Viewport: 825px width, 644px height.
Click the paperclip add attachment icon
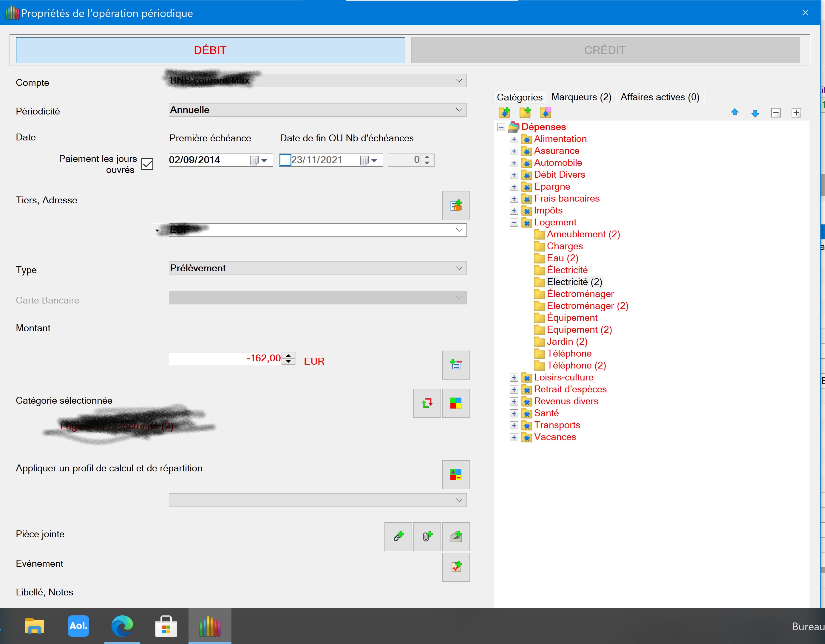427,536
